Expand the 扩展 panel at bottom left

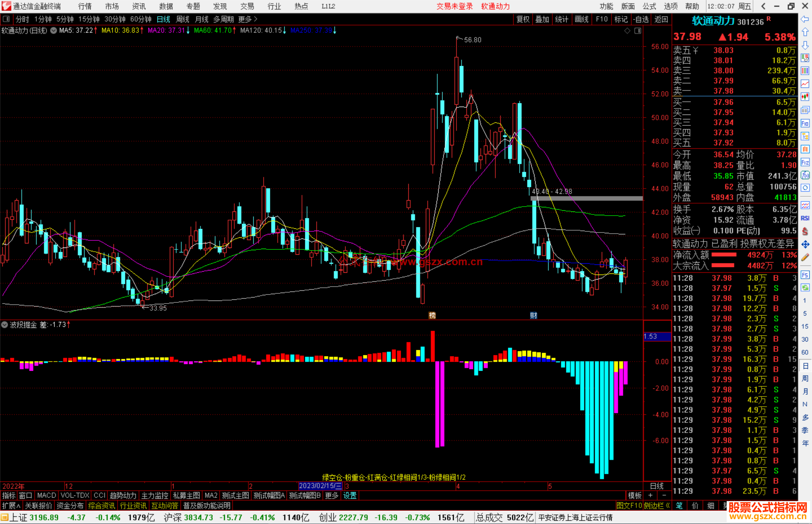point(11,506)
